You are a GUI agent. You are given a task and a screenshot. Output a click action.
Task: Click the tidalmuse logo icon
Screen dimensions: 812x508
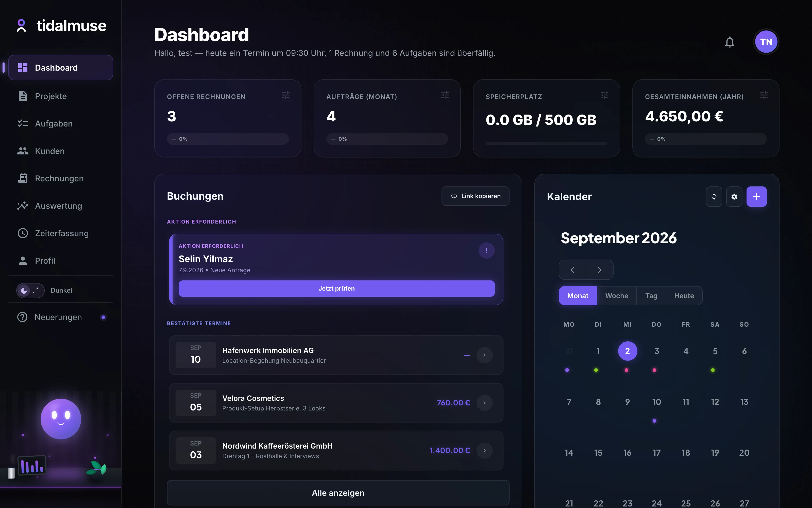[x=22, y=26]
